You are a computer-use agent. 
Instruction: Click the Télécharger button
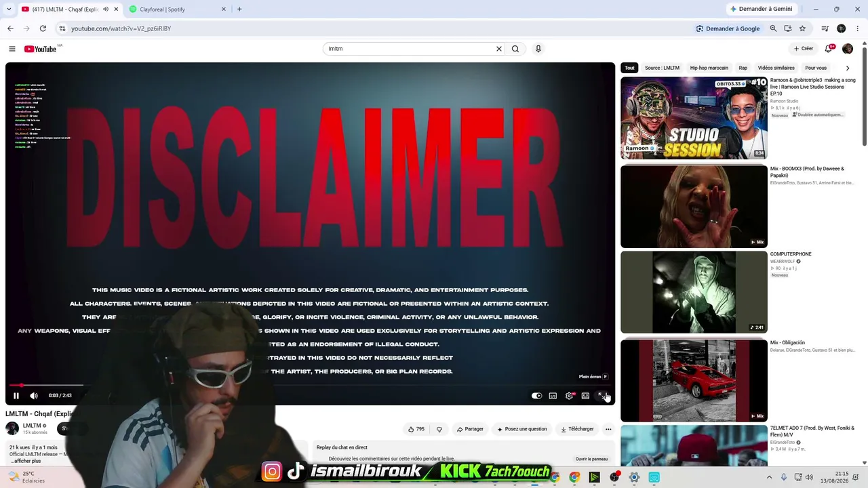[577, 429]
